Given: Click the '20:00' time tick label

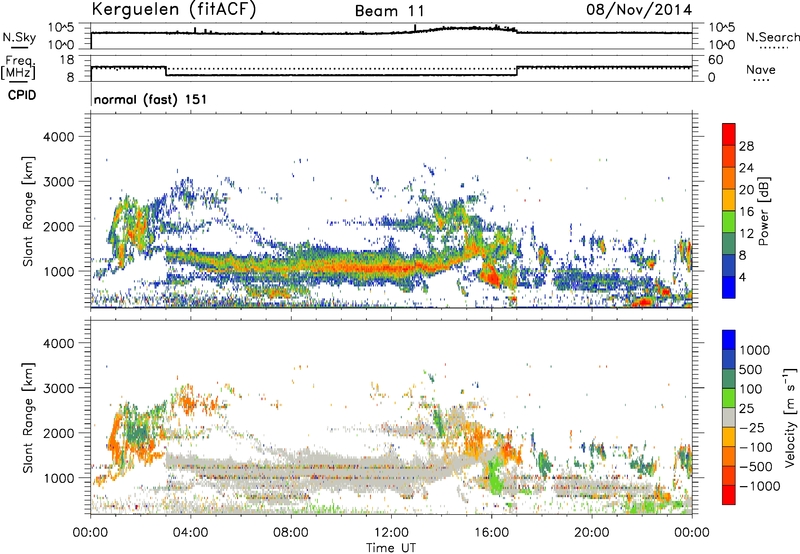Looking at the screenshot, I should (591, 533).
